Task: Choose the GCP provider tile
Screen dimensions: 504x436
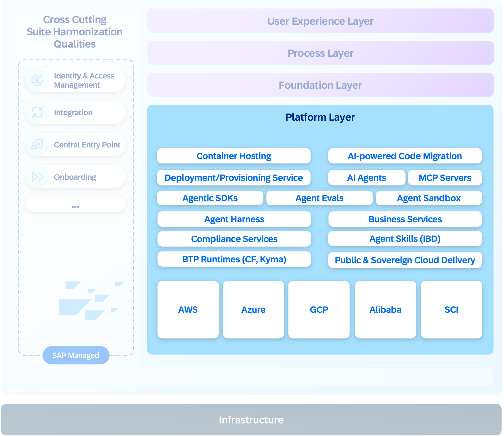Action: pyautogui.click(x=319, y=309)
